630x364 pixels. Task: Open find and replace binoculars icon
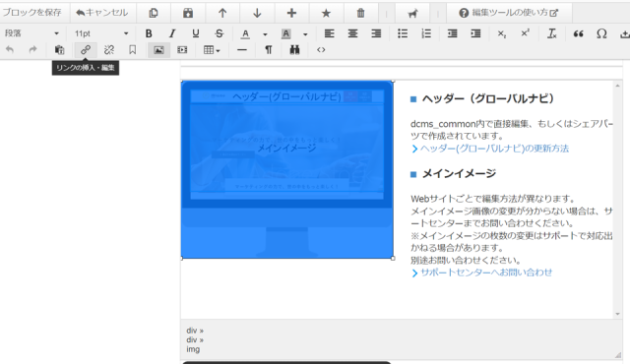coord(294,50)
